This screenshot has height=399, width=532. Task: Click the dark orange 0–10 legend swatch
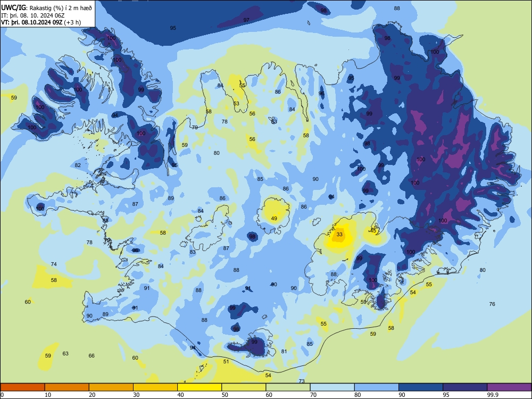click(22, 387)
